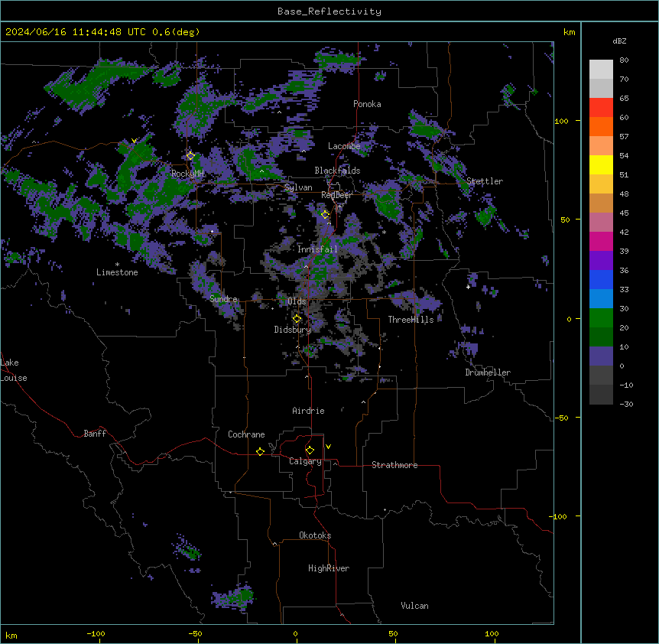The width and height of the screenshot is (659, 644).
Task: Select the purple 39-36 dBZ legend swatch
Action: 601,260
